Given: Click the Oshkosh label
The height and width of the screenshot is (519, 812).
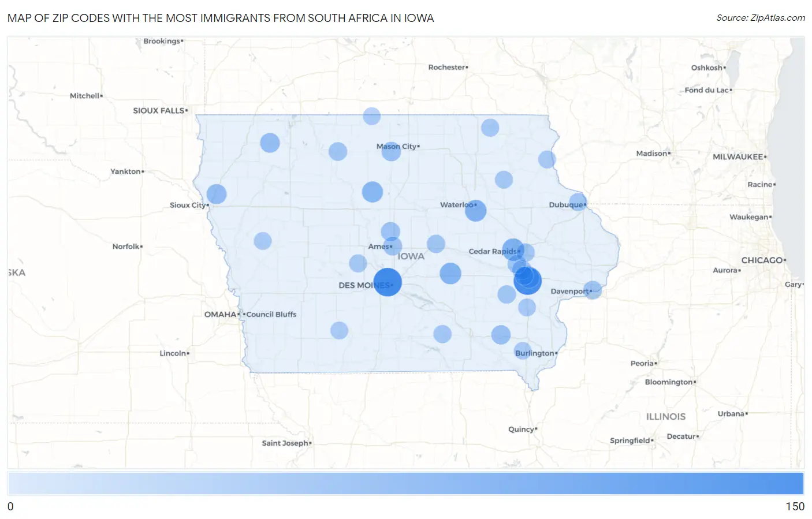Looking at the screenshot, I should [707, 68].
